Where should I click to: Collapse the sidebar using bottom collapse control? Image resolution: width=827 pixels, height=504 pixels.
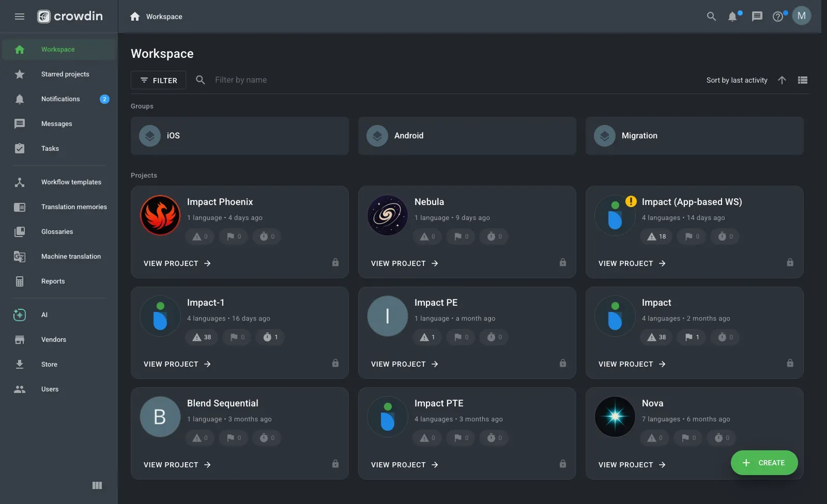click(x=97, y=485)
